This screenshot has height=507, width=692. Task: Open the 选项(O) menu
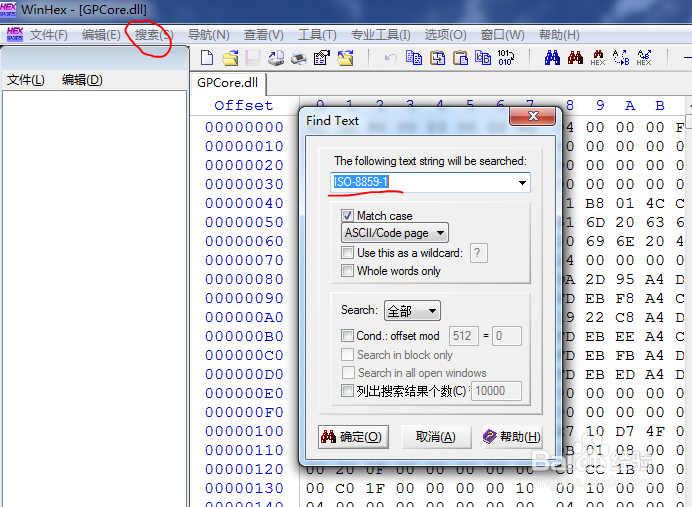click(445, 34)
